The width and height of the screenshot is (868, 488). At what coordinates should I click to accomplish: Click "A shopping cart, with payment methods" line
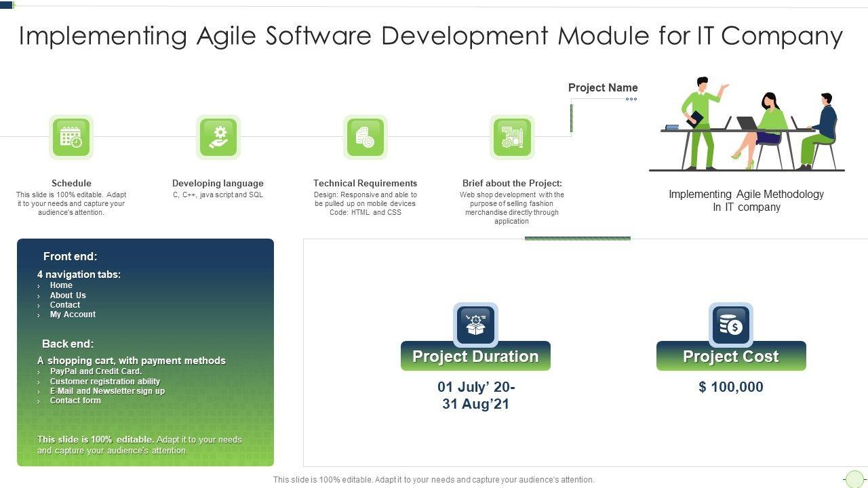pos(132,361)
